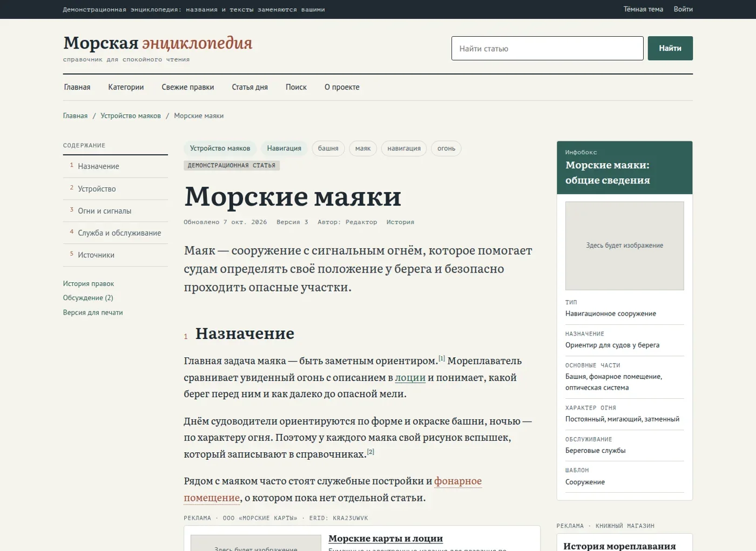Jump to contents entry Назначение
The height and width of the screenshot is (551, 756).
coord(116,166)
